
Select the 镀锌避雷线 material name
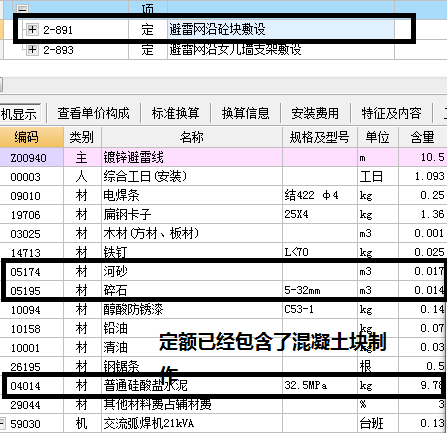(x=192, y=157)
